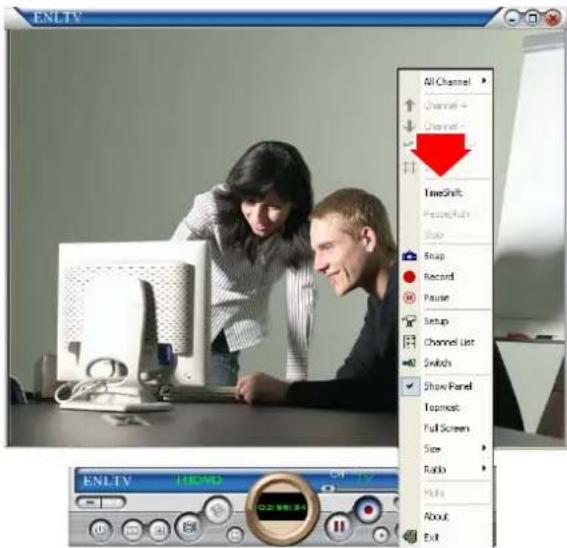
Task: Expand the All Channel submenu
Action: click(x=446, y=82)
